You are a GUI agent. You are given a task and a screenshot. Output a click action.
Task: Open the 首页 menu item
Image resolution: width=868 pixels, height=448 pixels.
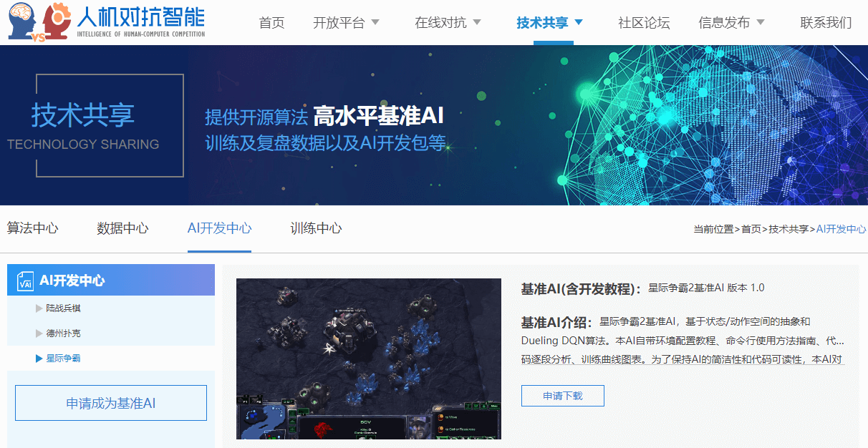point(271,21)
